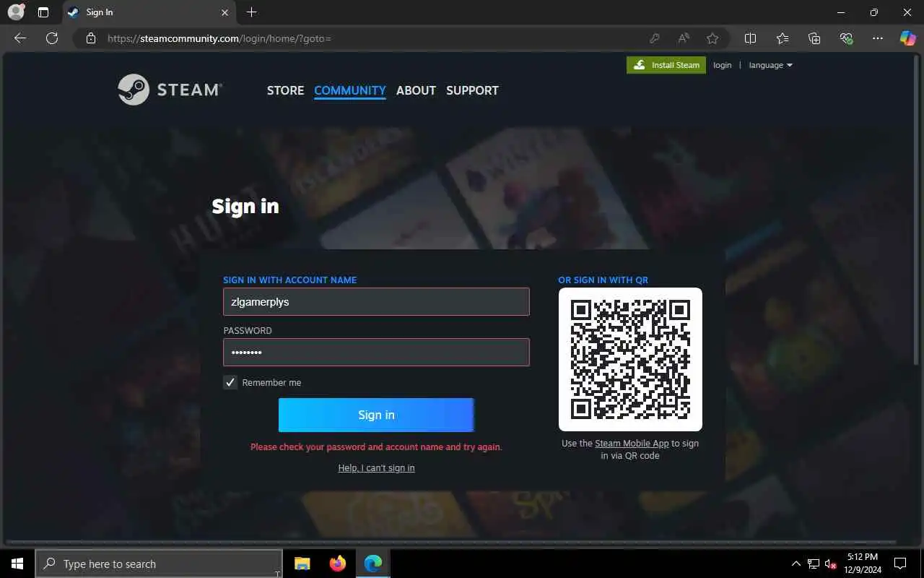Go back to previous page
The width and height of the screenshot is (924, 578).
coord(20,38)
